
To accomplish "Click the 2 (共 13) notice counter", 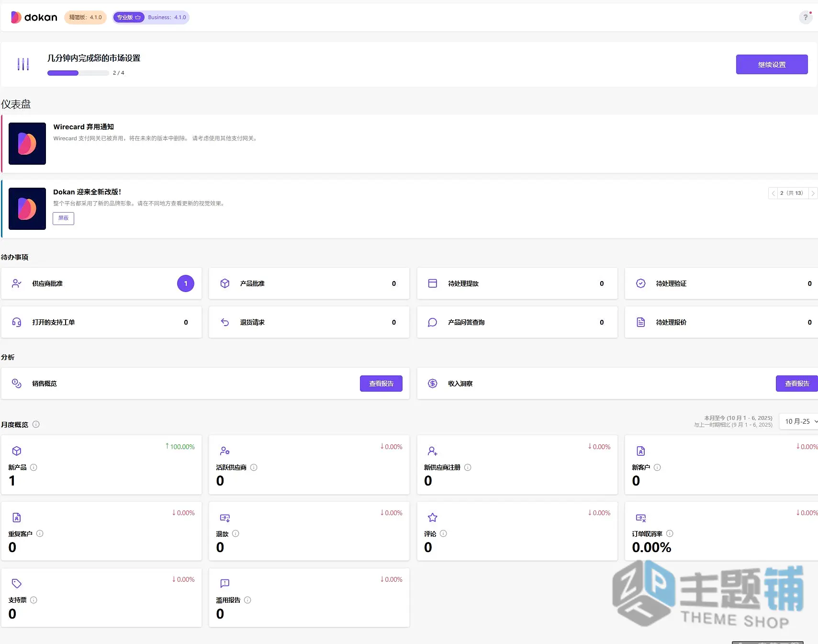I will [x=793, y=193].
